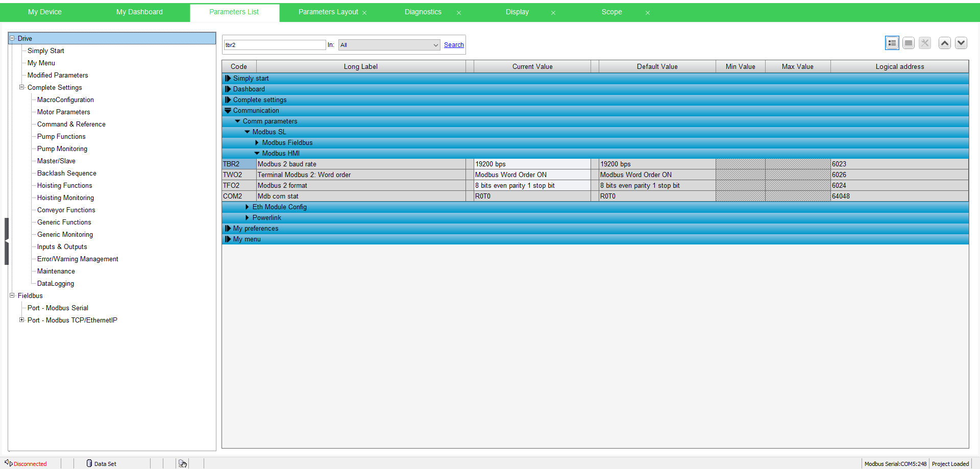Expand the Dashboard group row
980x469 pixels.
tap(228, 89)
